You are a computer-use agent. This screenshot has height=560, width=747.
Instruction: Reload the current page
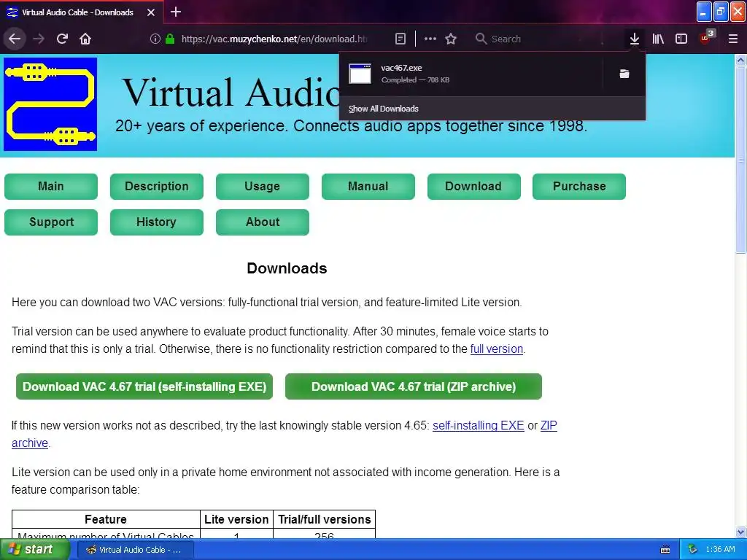(x=63, y=39)
